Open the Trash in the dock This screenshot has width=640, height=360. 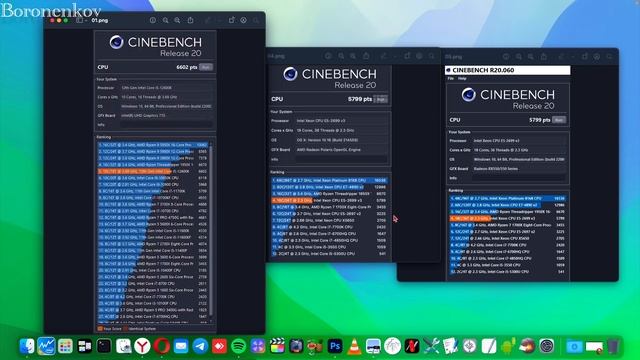pos(613,346)
